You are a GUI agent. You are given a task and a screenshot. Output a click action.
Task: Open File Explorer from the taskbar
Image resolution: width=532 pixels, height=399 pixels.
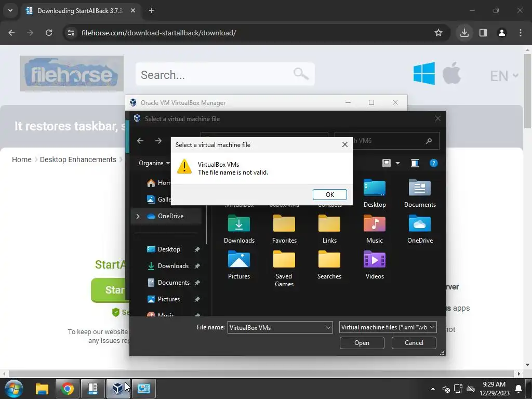pos(42,389)
